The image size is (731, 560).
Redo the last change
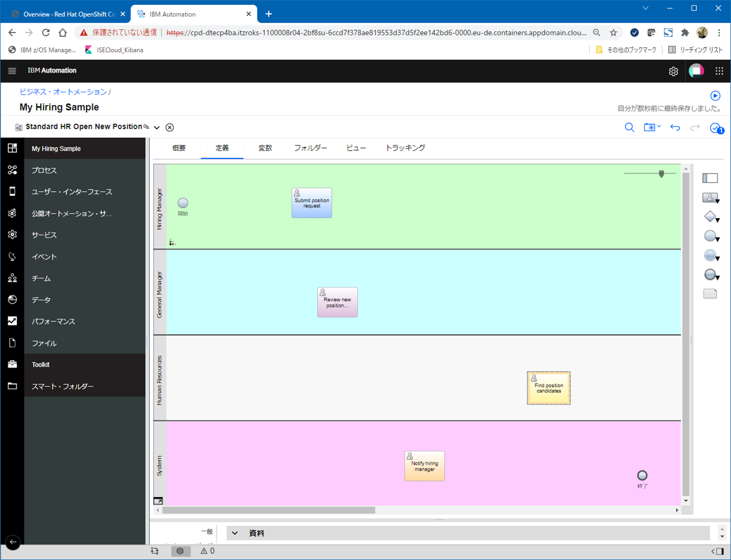tap(695, 127)
